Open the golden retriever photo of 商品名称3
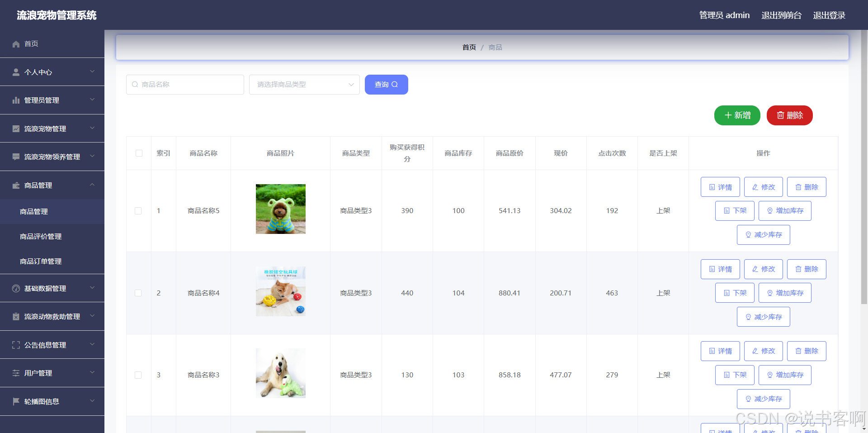Screen dimensions: 868x433 [x=281, y=373]
